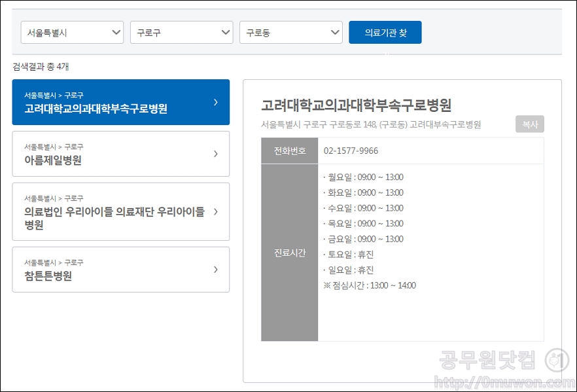Image resolution: width=577 pixels, height=392 pixels.
Task: Click the 금요일 : 09:00 ~ 13:00 hours line
Action: tap(363, 240)
